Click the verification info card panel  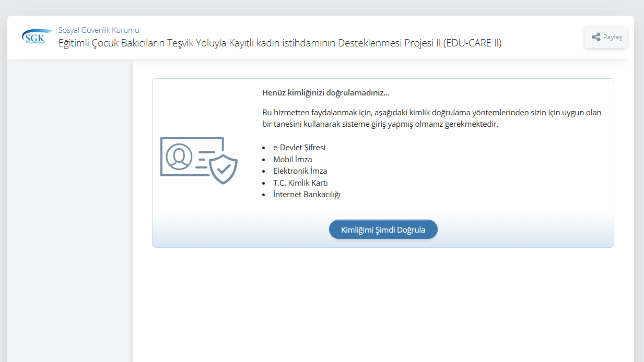[383, 162]
